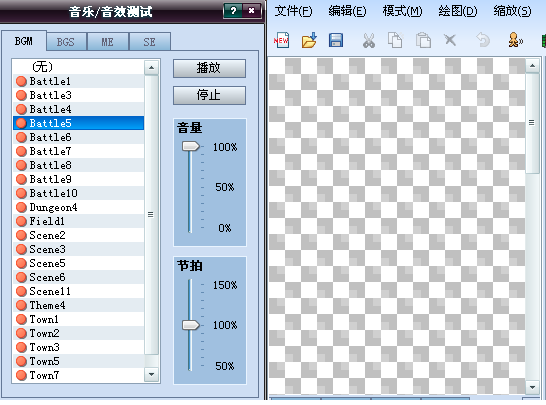Screen dimensions: 546x405
Task: Click the 节拍 tempo slider handle
Action: (190, 325)
